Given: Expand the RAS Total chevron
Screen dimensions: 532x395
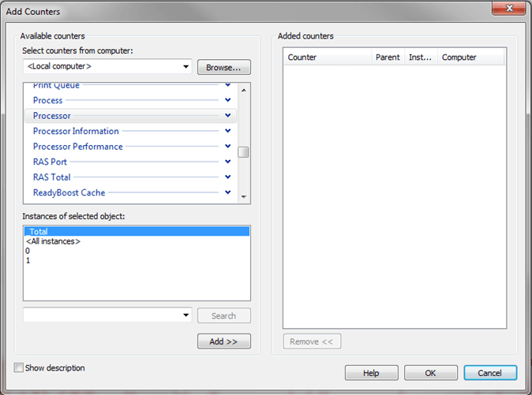Looking at the screenshot, I should [x=227, y=177].
